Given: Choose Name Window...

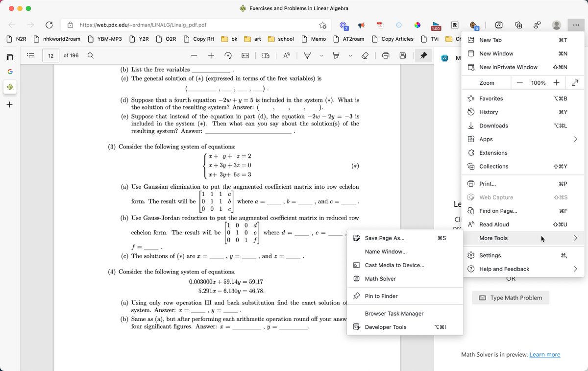Looking at the screenshot, I should [405, 252].
